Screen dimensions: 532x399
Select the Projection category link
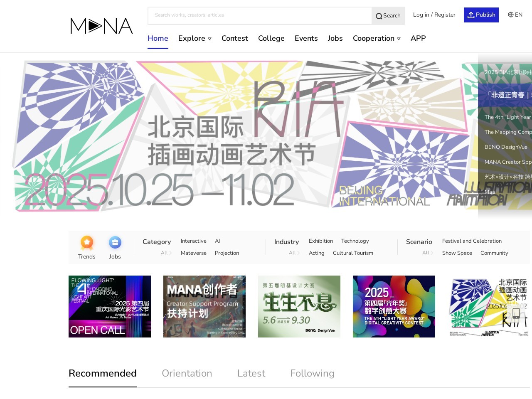(x=227, y=253)
